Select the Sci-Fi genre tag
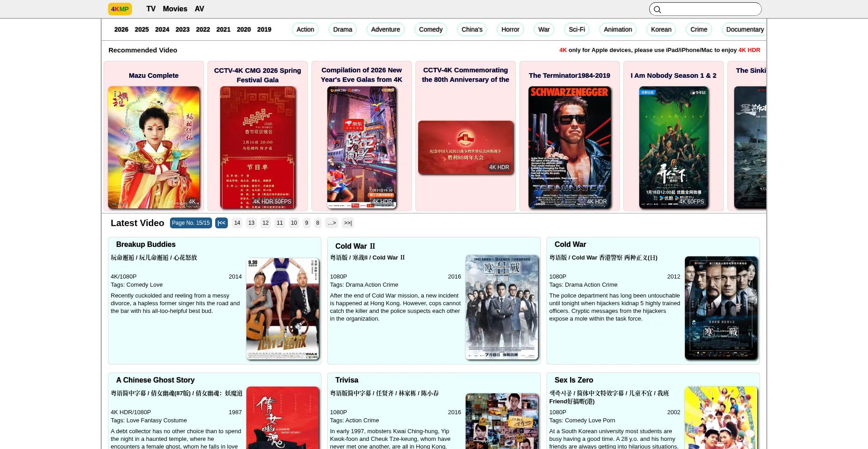The height and width of the screenshot is (449, 868). 577,29
